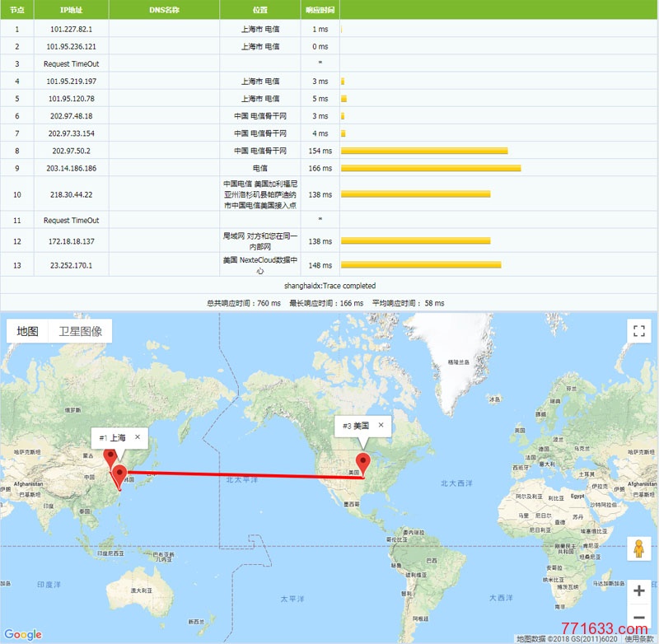Close the #1 上海 info popup
659x644 pixels.
coord(138,437)
